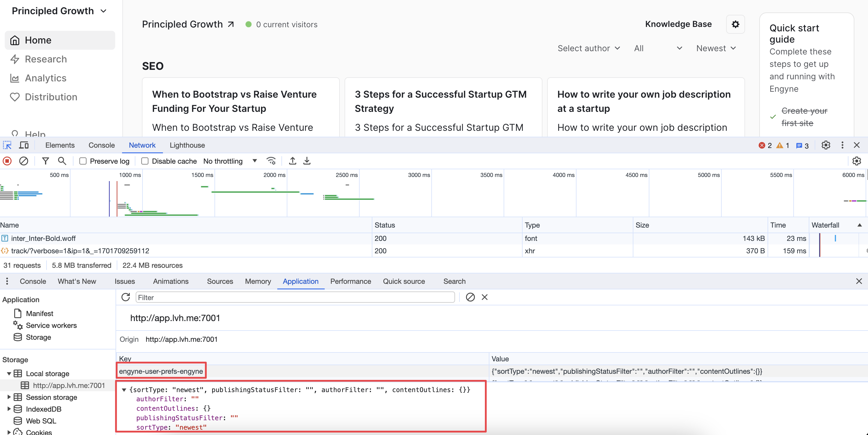Clear the network log

[x=23, y=161]
